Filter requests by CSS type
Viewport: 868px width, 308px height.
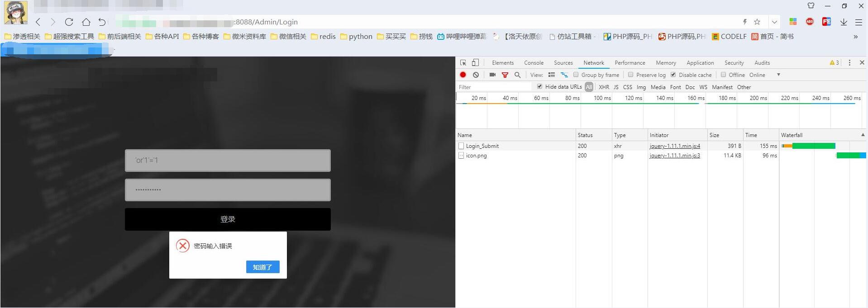point(628,87)
